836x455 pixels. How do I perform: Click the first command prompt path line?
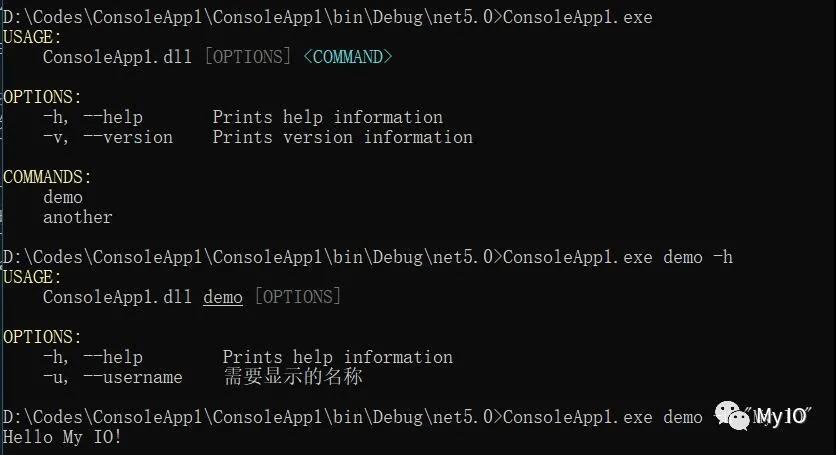327,17
